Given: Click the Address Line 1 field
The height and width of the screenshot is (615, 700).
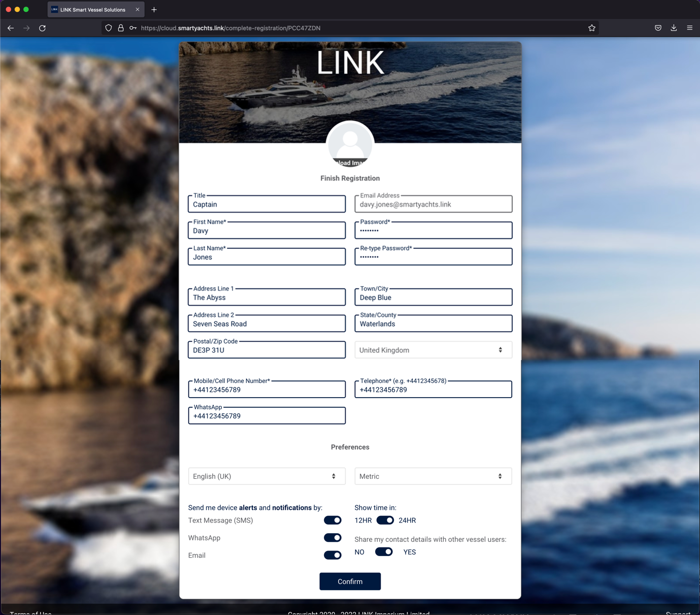Looking at the screenshot, I should point(267,298).
